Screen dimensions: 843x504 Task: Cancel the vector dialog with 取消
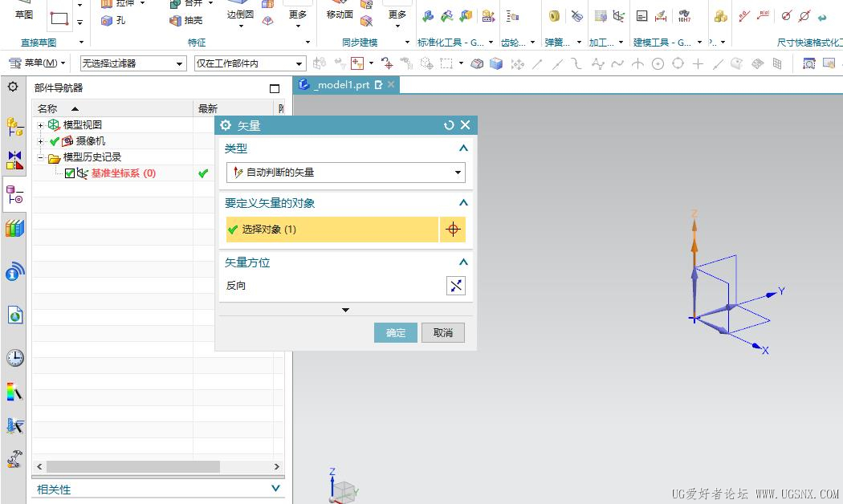(x=443, y=332)
